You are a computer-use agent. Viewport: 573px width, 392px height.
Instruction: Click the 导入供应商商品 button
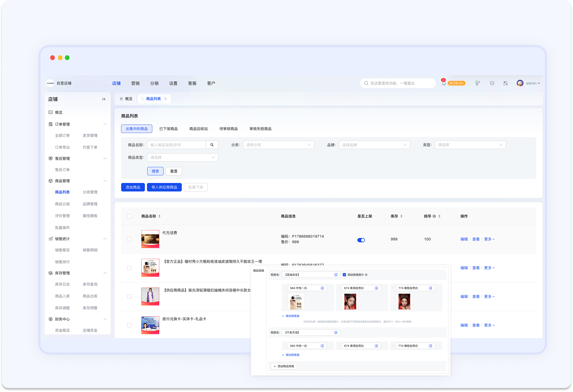coord(164,187)
